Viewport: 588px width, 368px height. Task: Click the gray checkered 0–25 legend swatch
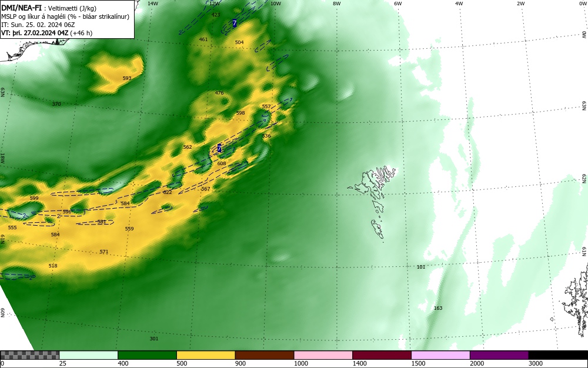(29, 355)
